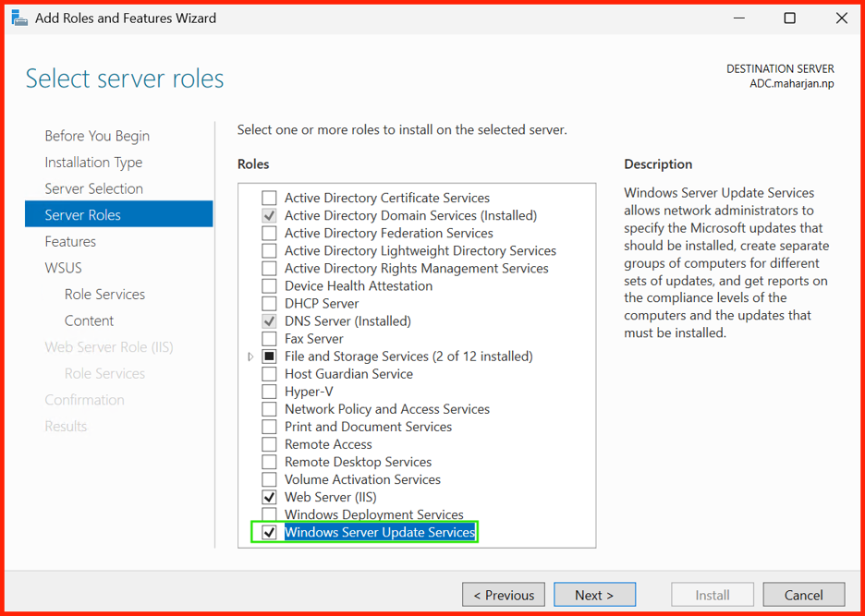
Task: Select the DHCP Server row label
Action: coord(322,304)
